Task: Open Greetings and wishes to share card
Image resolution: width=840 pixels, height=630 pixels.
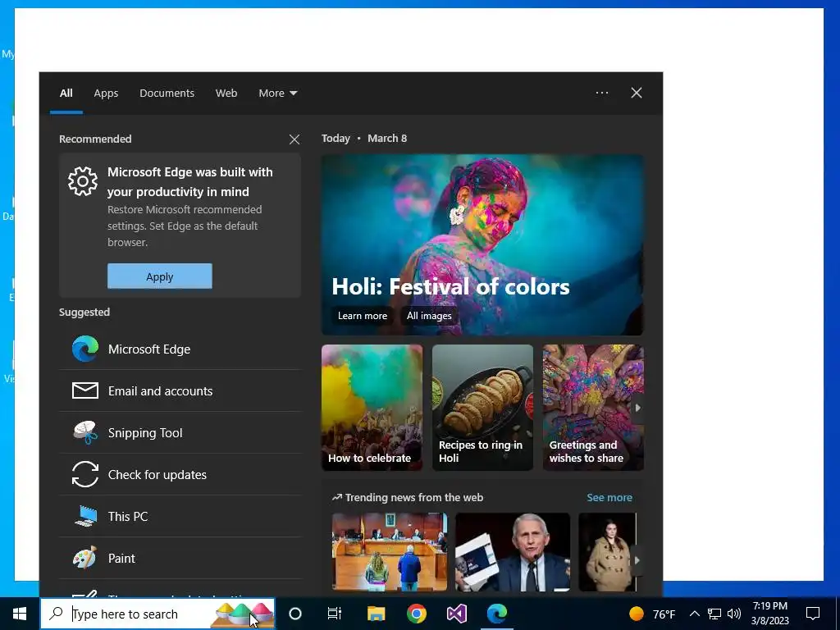Action: [593, 408]
